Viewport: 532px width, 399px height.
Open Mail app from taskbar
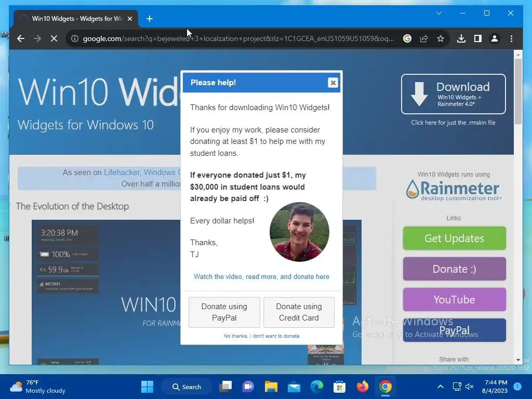coord(294,387)
